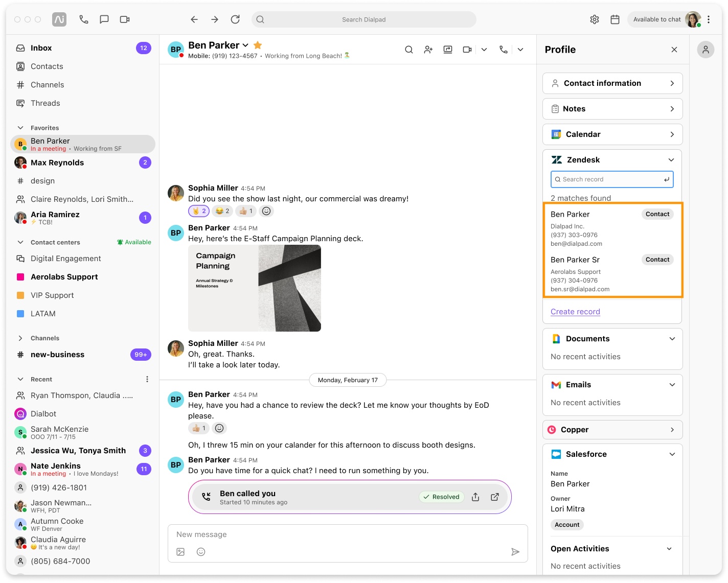Start video call with Ben Parker
Screen dimensions: 728x583
(x=467, y=50)
